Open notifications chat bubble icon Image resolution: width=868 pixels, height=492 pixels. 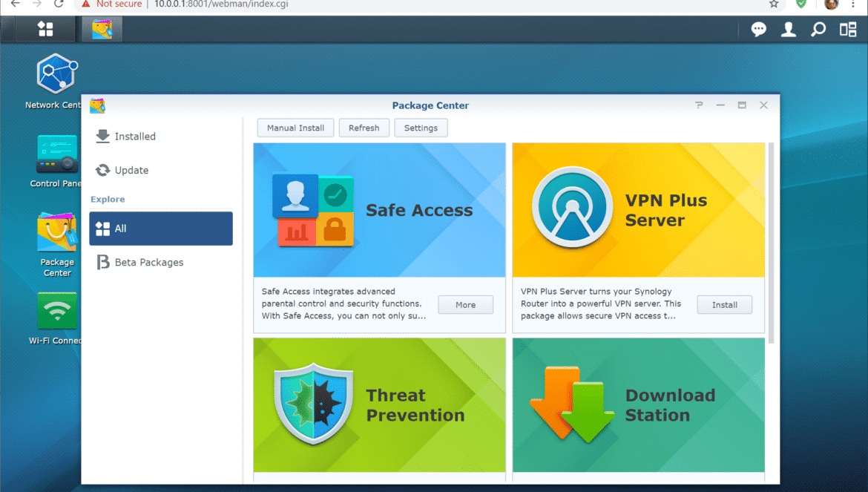click(x=758, y=29)
